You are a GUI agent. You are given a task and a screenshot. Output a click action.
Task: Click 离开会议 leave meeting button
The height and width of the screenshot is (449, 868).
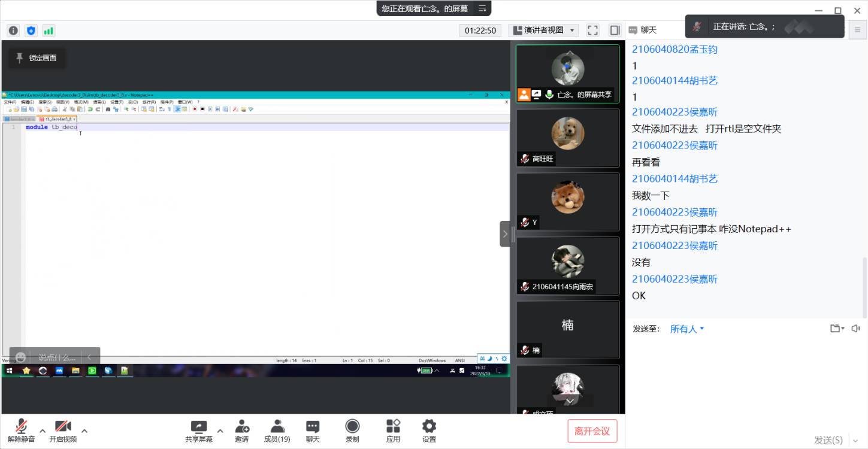tap(592, 431)
